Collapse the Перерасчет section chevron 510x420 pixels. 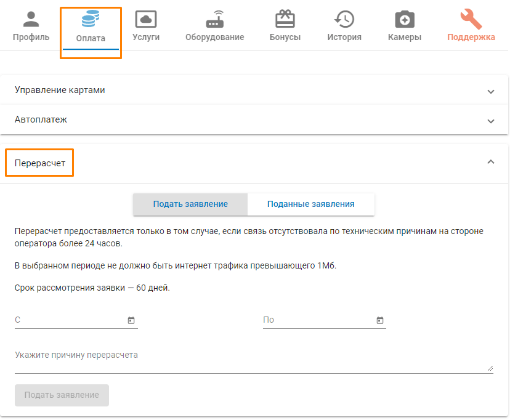click(491, 161)
